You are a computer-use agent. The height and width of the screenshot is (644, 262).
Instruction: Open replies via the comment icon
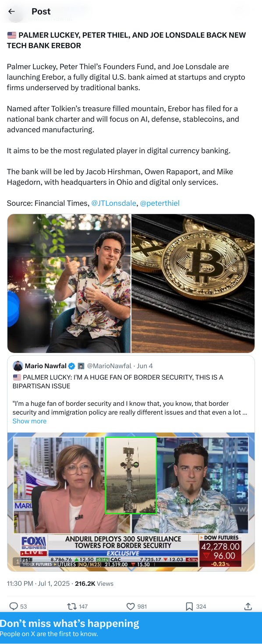click(x=14, y=606)
